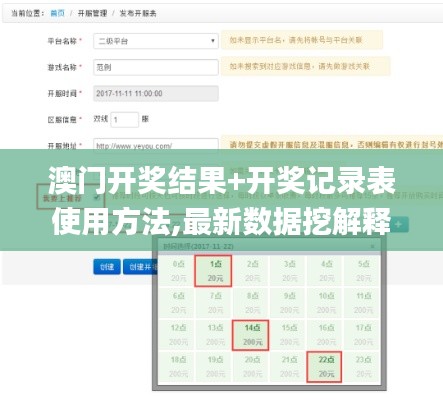Select the 8点 20元 time slot
Viewport: 443px width, 400px height.
point(250,303)
